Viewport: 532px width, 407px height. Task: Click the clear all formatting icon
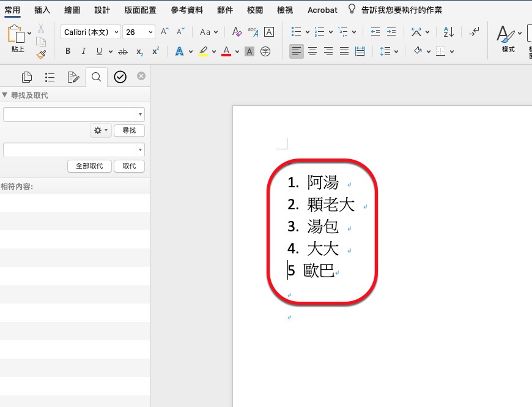(237, 32)
